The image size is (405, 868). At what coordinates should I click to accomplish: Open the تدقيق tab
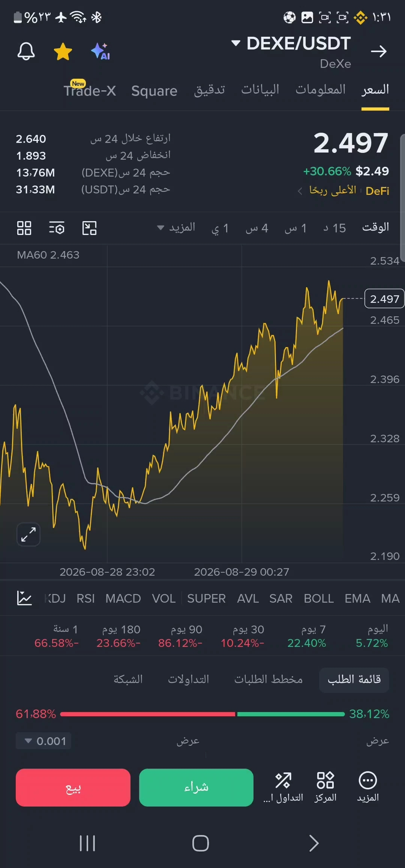pos(209,90)
